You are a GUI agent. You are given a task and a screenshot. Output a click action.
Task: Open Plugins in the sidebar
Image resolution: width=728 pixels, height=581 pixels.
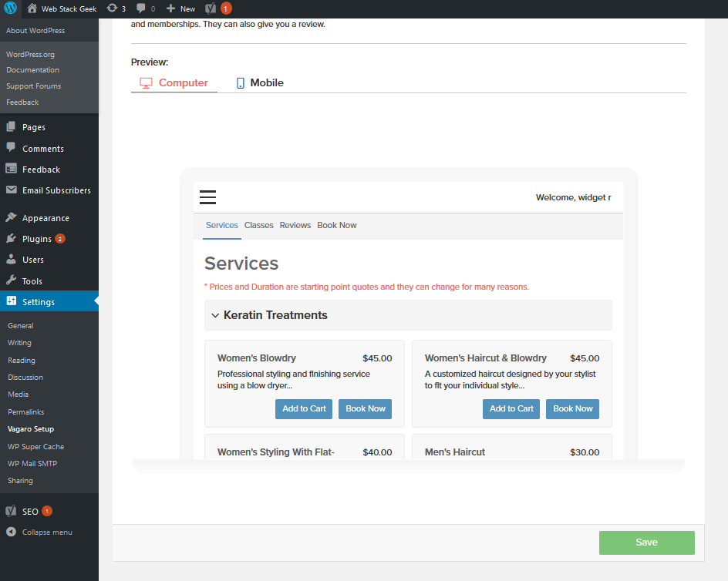[37, 239]
